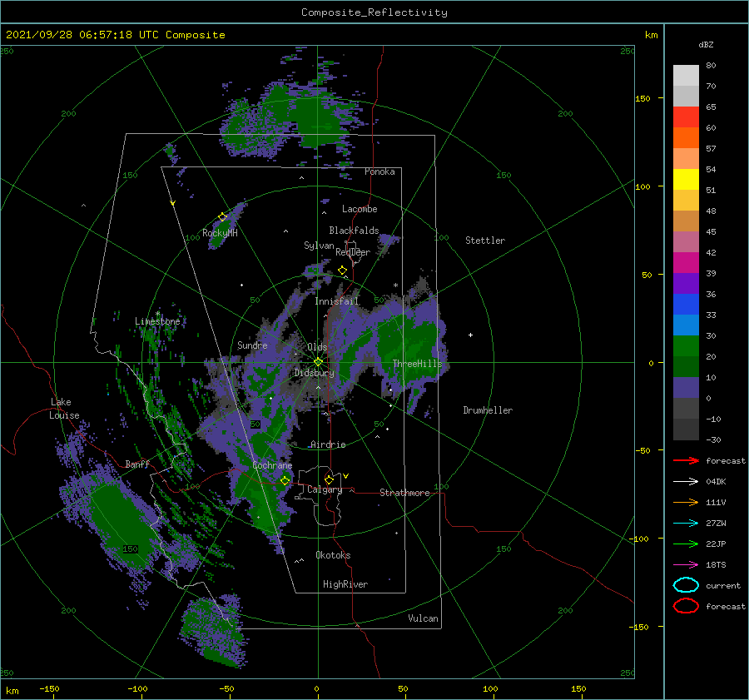
Task: Click the red forecast ellipse icon
Action: click(x=686, y=606)
